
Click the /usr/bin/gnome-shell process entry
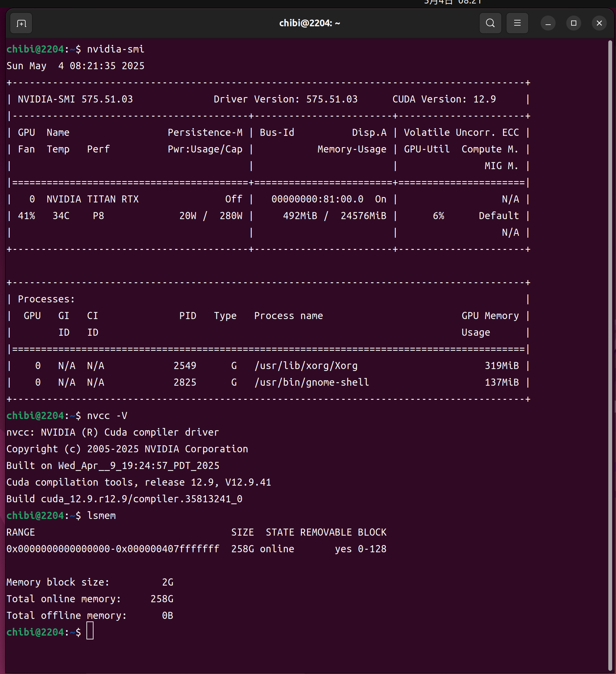(311, 382)
